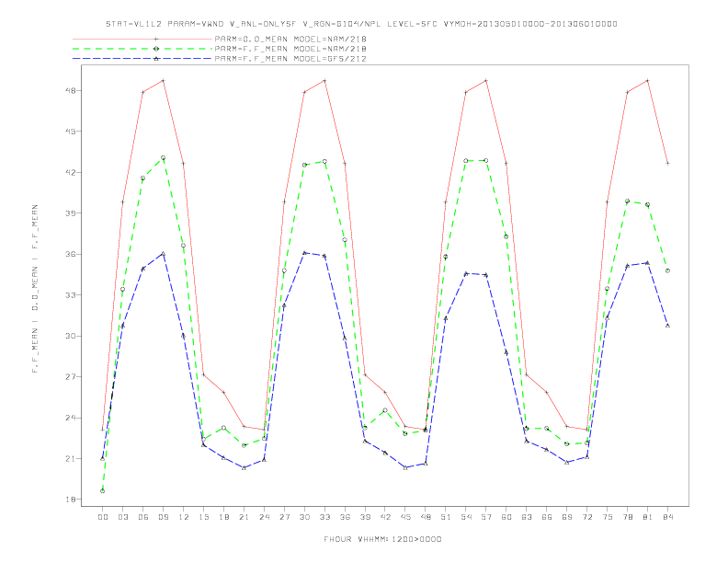Click y-axis tick label 42
This screenshot has height=563, width=728.
pos(71,172)
